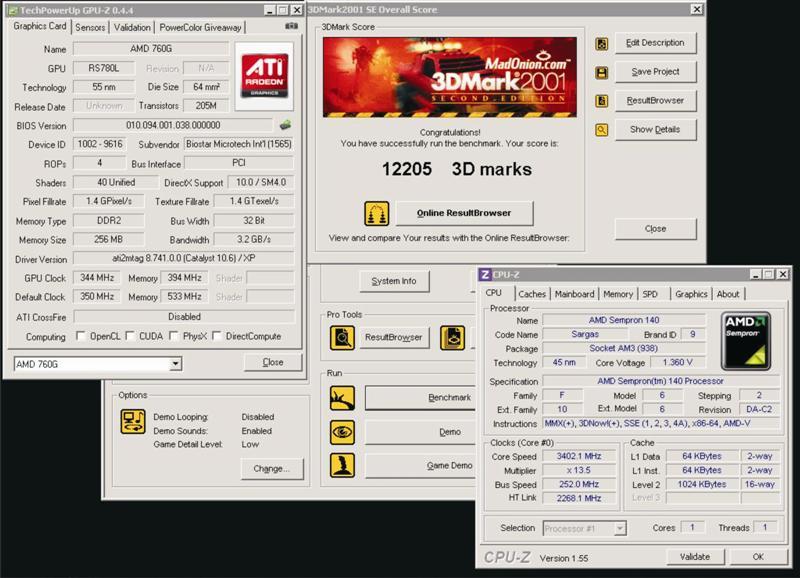This screenshot has height=578, width=800.
Task: Switch to the Sensors tab in GPU-Z
Action: 90,28
